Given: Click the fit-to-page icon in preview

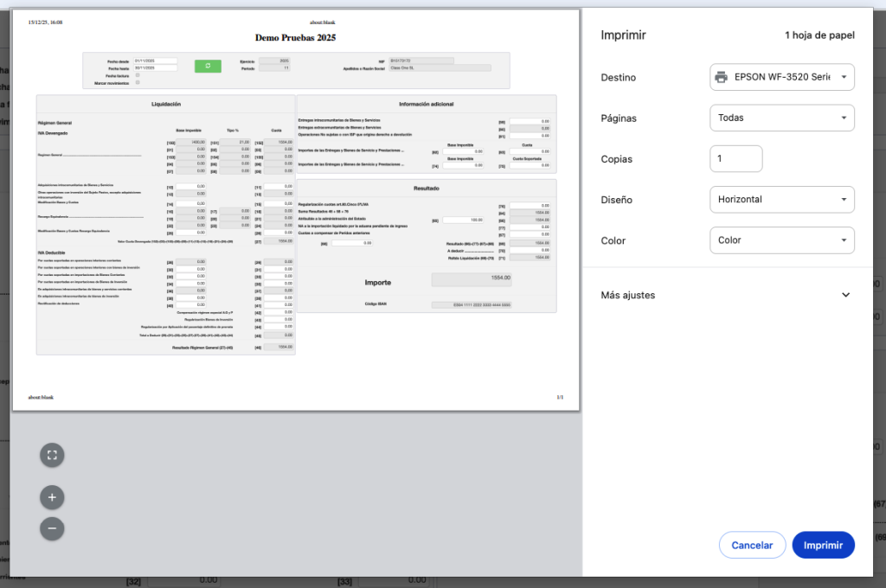Looking at the screenshot, I should coord(52,454).
